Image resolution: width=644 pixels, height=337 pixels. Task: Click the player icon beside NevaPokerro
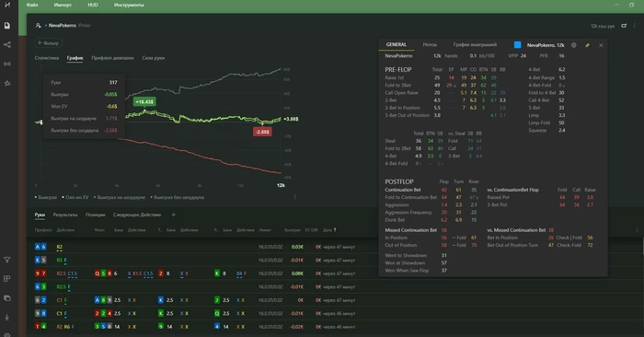38,26
